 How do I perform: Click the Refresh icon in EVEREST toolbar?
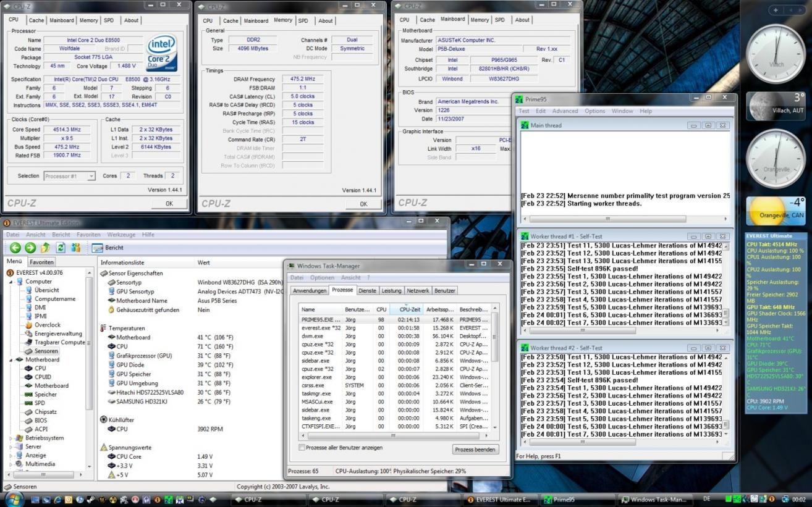tap(61, 248)
